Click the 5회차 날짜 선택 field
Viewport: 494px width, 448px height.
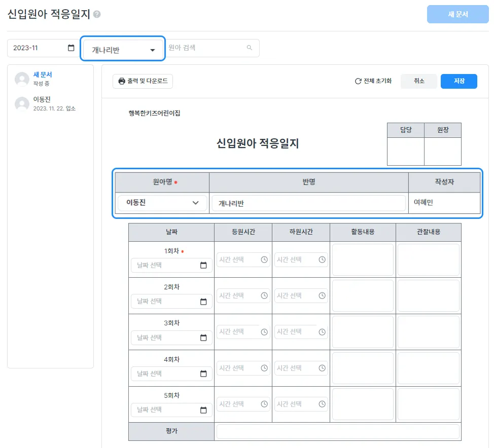tap(172, 410)
